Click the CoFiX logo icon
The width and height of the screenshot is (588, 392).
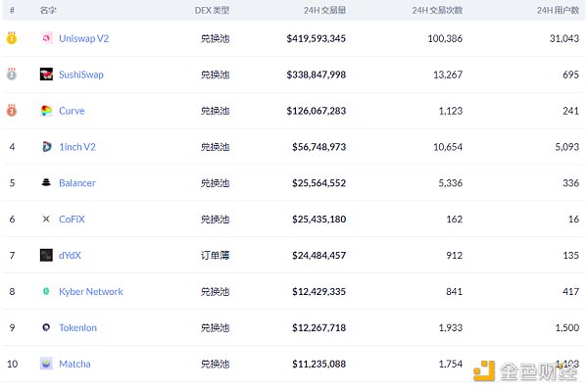[46, 220]
